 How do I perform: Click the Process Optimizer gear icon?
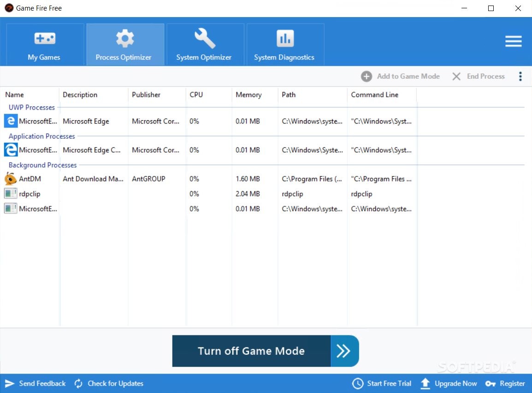click(125, 38)
